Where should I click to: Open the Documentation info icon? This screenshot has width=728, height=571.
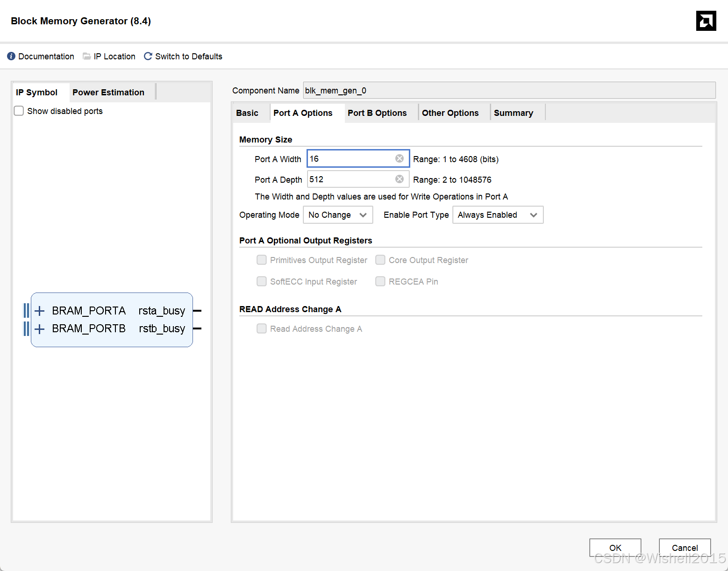point(11,56)
